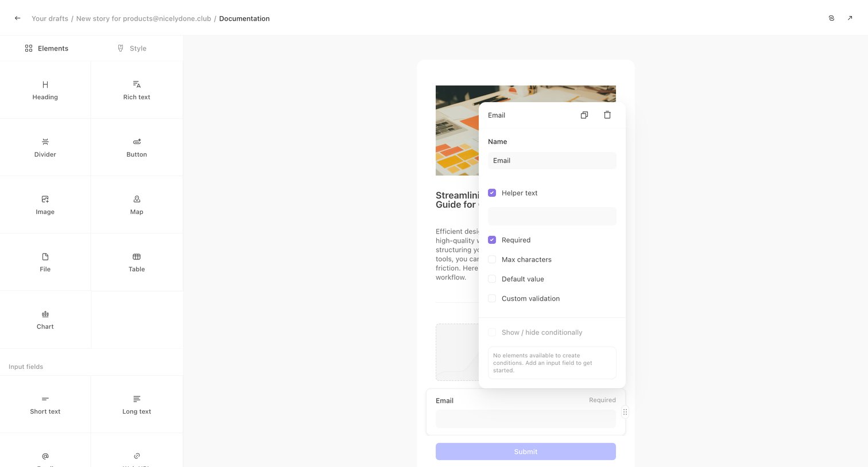Open the link icon in top bar
Viewport: 868px width, 467px height.
point(831,18)
